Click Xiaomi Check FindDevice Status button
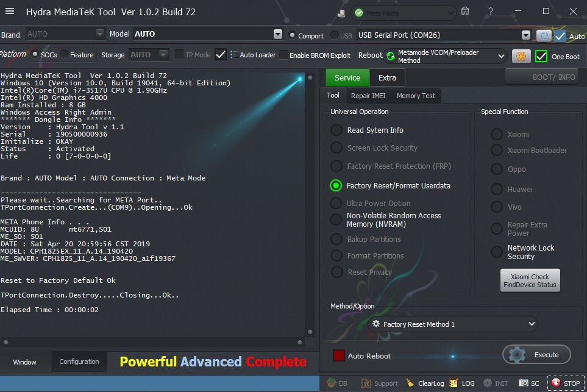Image resolution: width=587 pixels, height=392 pixels. [530, 280]
